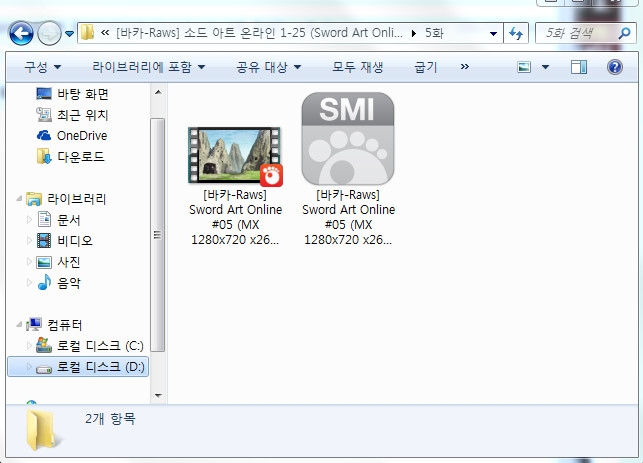The height and width of the screenshot is (463, 643).
Task: Click the video file's name text
Action: coord(235,217)
